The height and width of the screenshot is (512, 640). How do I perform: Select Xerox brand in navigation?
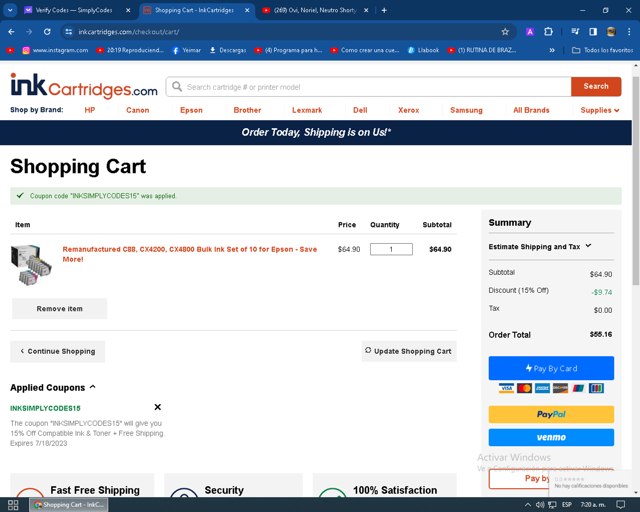[x=409, y=110]
